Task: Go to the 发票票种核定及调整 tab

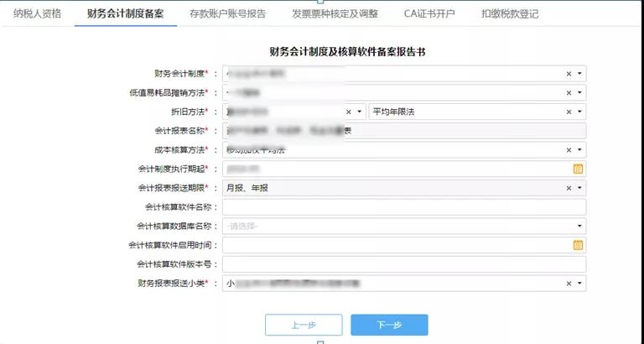Action: tap(335, 13)
